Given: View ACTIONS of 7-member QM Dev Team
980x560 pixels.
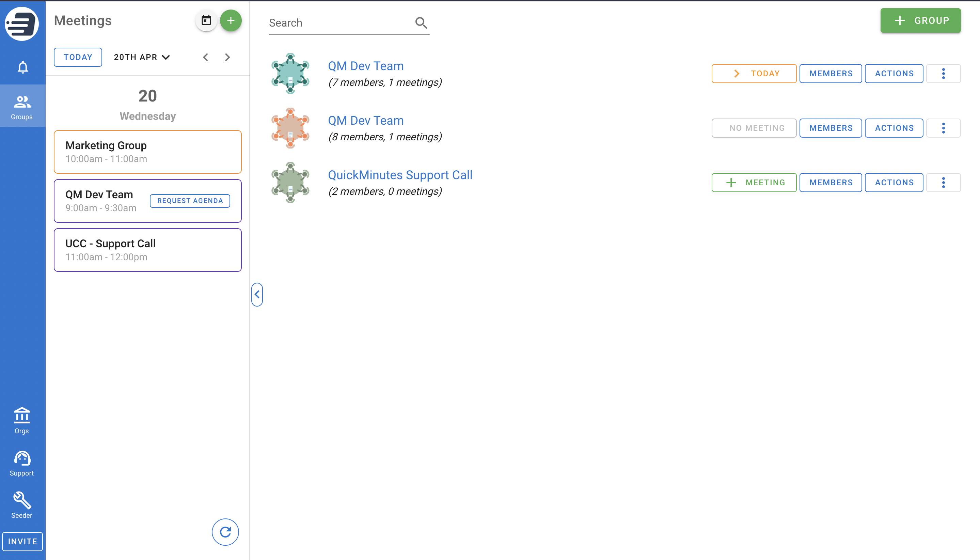Looking at the screenshot, I should [894, 74].
